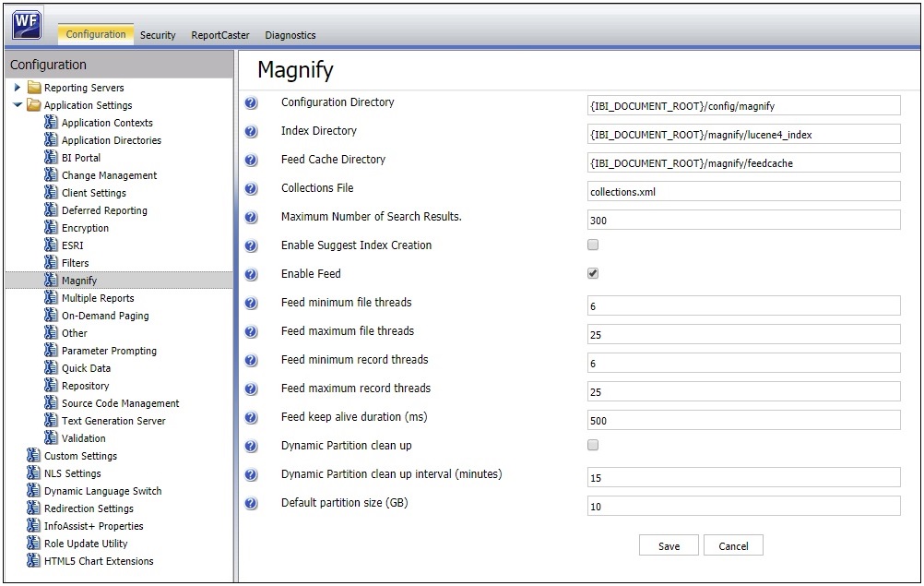Viewport: 924px width, 586px height.
Task: Uncheck the Enable Feed checkbox
Action: [593, 273]
